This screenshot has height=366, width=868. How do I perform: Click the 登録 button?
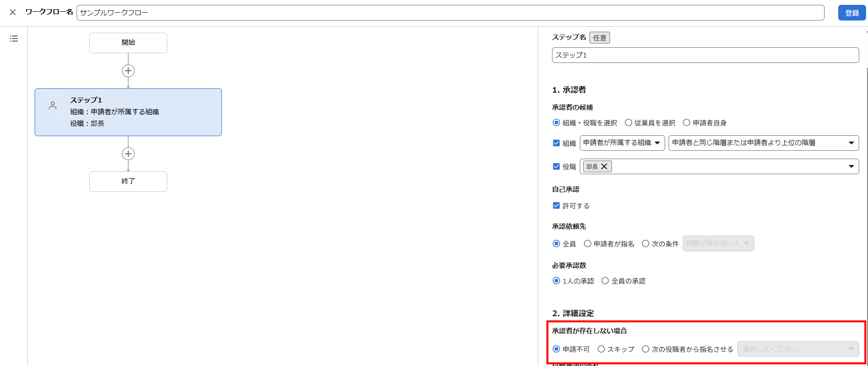[x=851, y=13]
